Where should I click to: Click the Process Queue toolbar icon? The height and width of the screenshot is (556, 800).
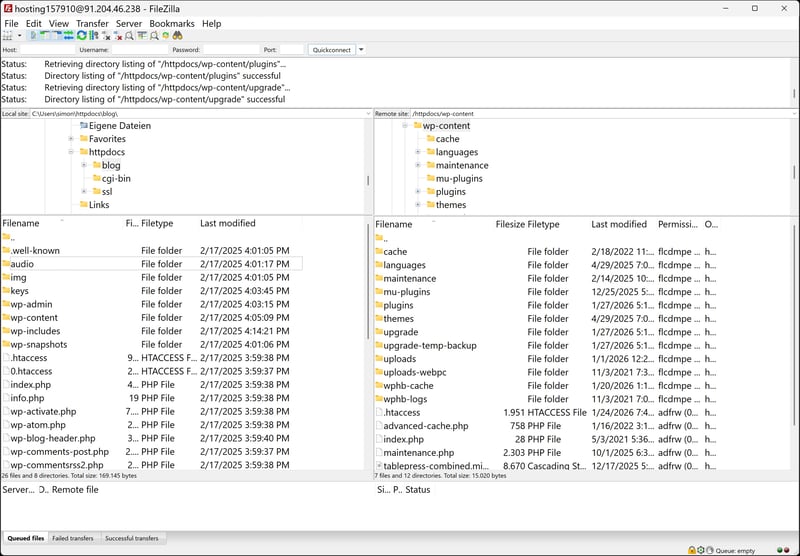pos(93,35)
